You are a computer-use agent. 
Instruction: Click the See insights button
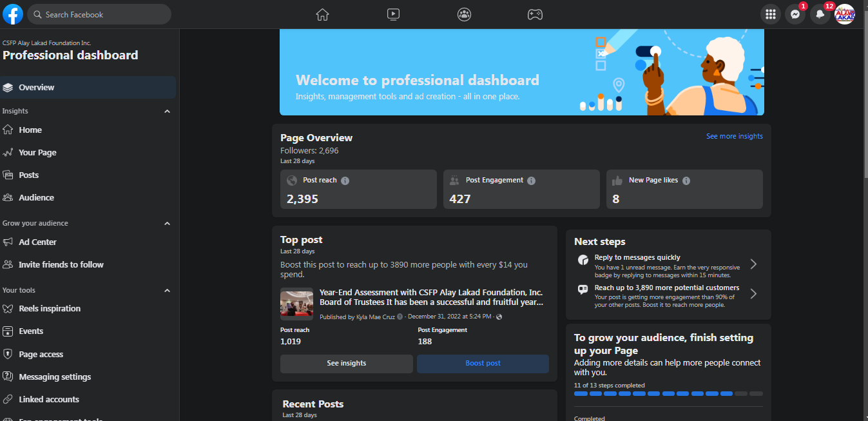point(346,363)
